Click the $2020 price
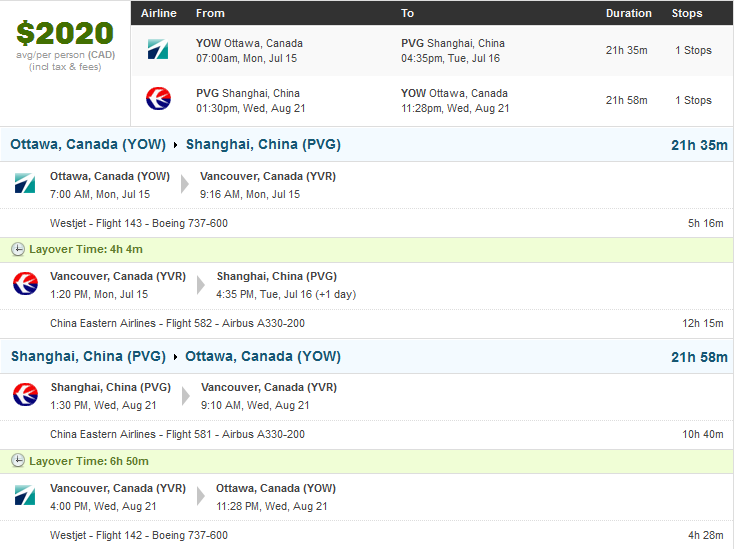The width and height of the screenshot is (734, 549). coord(65,33)
